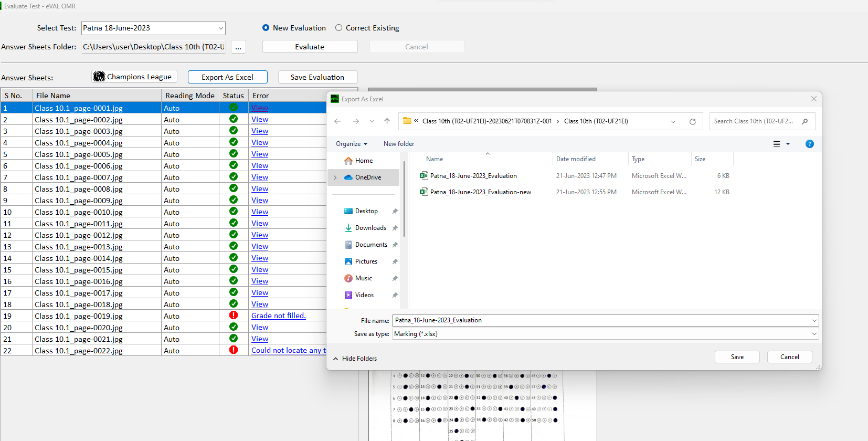Click the green status checkmark for page-0005
This screenshot has width=868, height=441.
tap(234, 154)
